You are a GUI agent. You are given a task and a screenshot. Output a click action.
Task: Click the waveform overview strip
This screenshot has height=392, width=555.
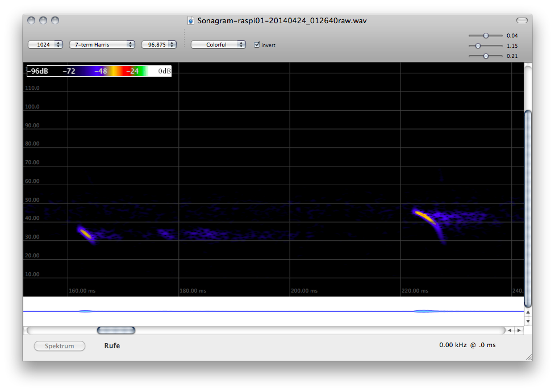point(273,311)
